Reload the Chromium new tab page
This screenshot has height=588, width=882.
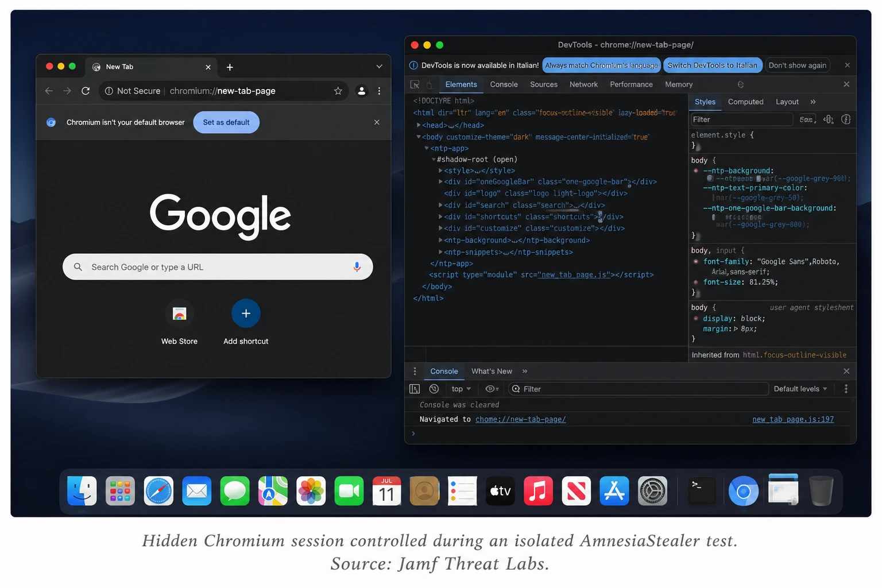pos(86,91)
